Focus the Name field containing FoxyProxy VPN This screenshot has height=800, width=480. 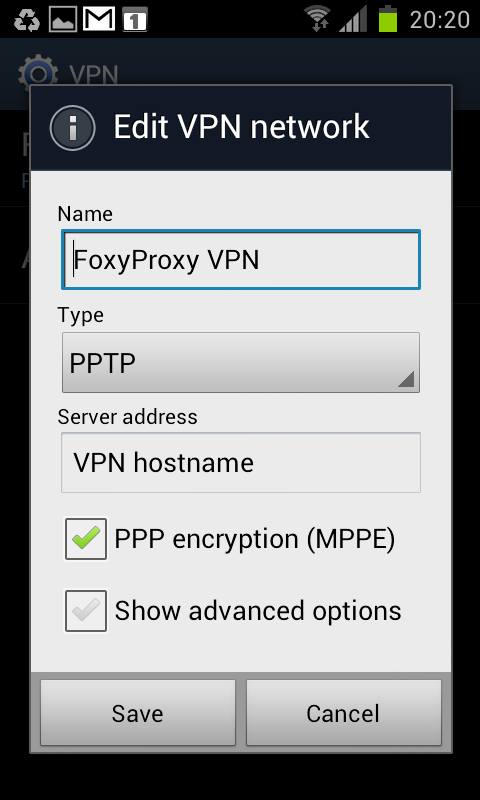pyautogui.click(x=241, y=260)
